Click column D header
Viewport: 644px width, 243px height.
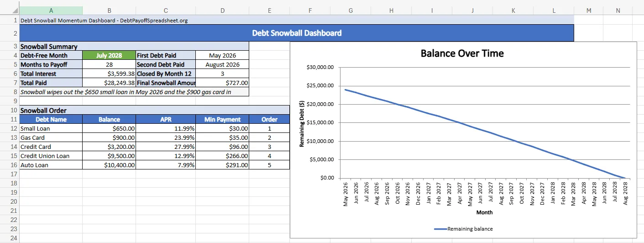(x=222, y=11)
